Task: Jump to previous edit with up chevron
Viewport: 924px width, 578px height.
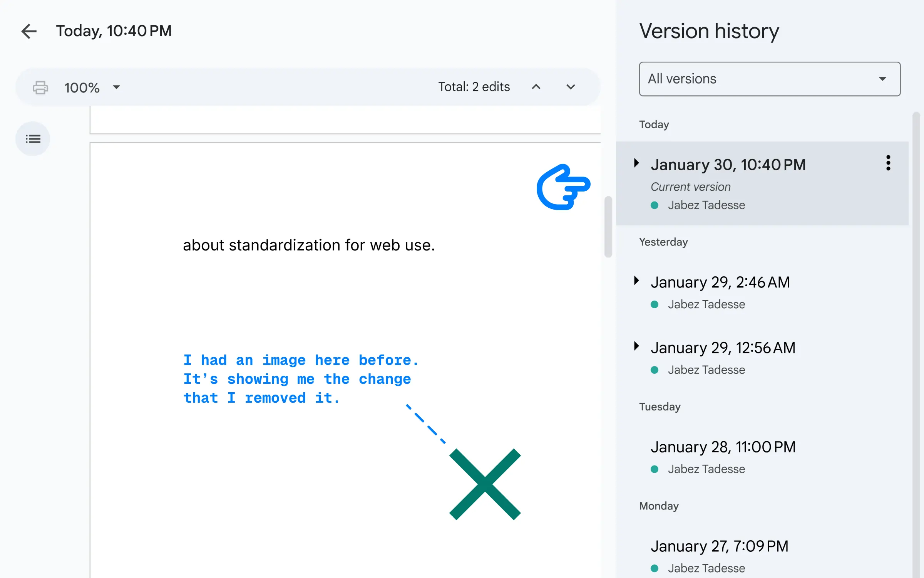Action: tap(536, 87)
